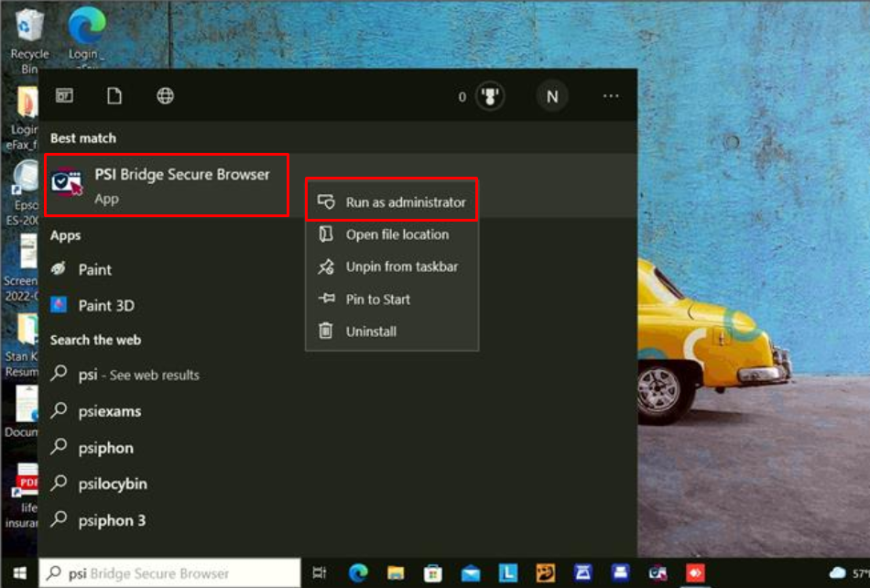
Task: Open the blue printer app on taskbar
Action: (x=620, y=573)
